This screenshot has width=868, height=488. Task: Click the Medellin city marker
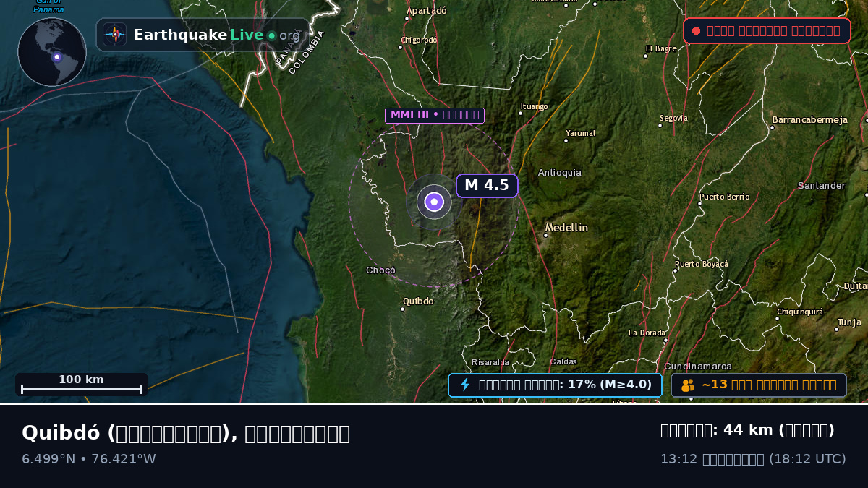point(545,235)
